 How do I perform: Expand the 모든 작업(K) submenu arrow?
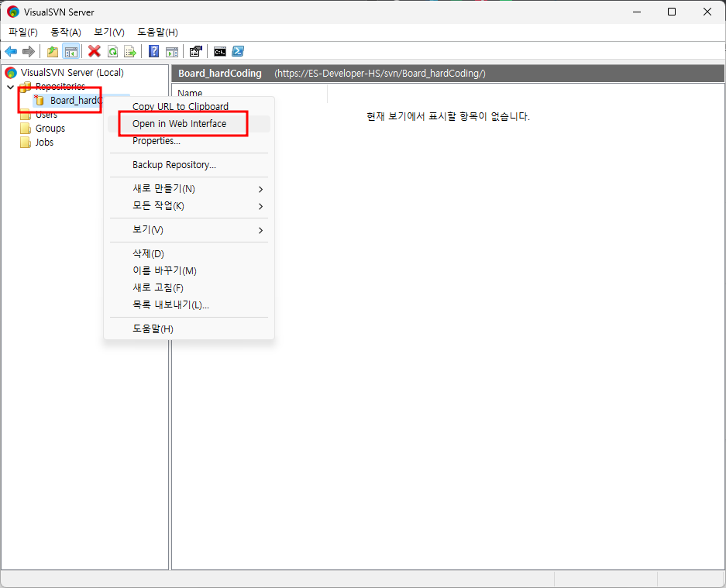tap(260, 207)
